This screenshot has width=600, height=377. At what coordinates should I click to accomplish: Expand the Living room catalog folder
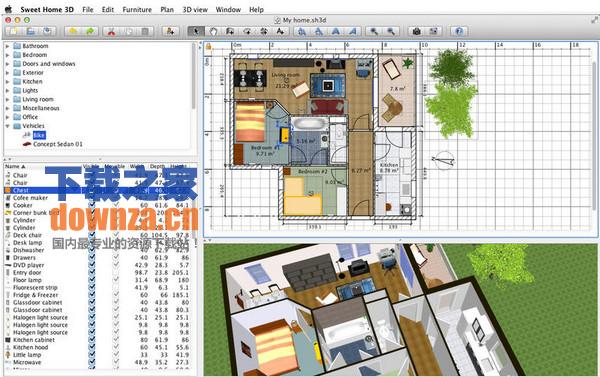point(7,99)
